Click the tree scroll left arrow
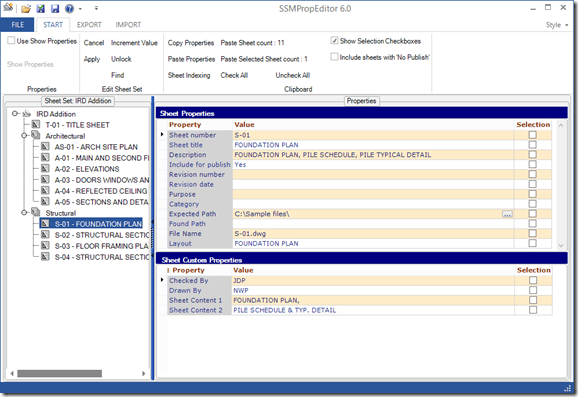Viewport: 578px width, 397px height. pos(12,373)
